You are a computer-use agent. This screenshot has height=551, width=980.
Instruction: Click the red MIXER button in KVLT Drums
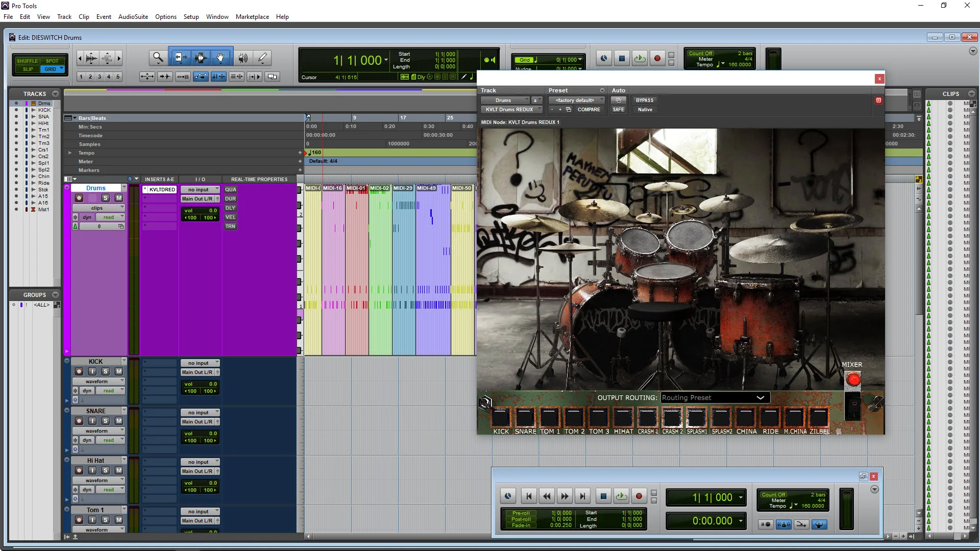[853, 380]
